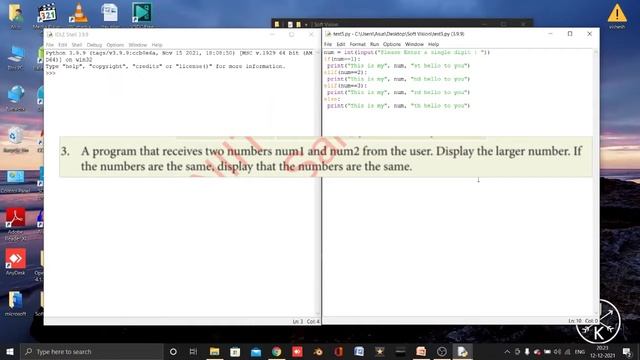Viewport: 640px width, 360px height.
Task: Open the File menu in the editor window
Action: 328,44
